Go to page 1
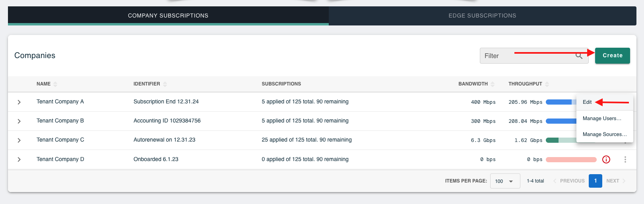This screenshot has width=644, height=204. tap(596, 181)
